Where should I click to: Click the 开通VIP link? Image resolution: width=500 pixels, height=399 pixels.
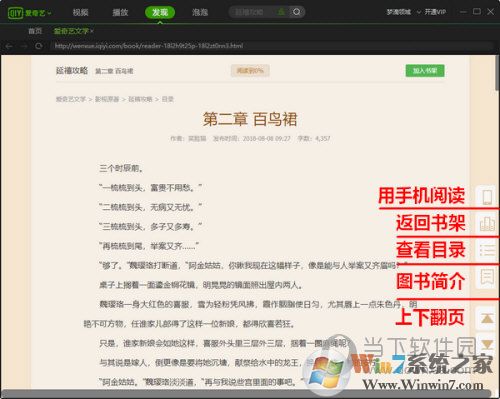435,12
